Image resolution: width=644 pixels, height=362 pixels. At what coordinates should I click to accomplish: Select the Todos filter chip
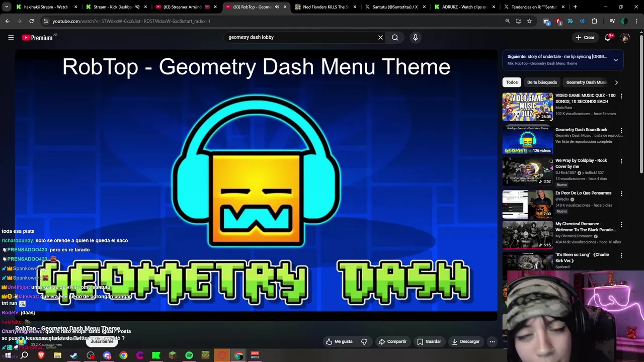512,82
